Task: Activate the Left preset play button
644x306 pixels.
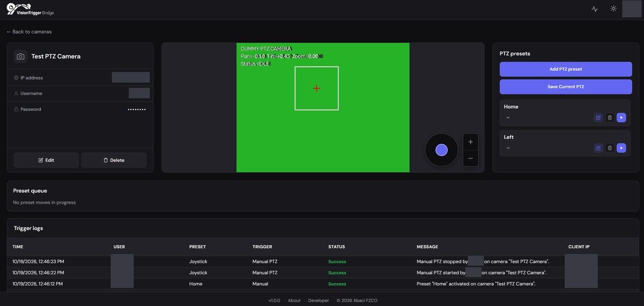Action: 621,148
